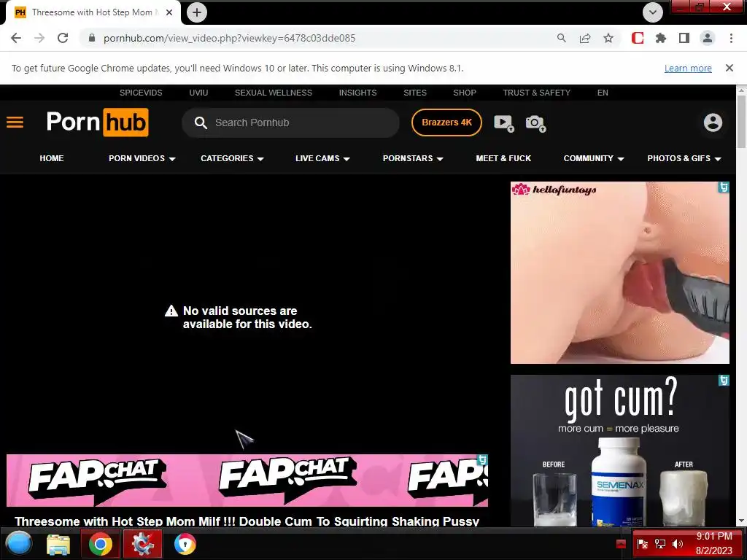Image resolution: width=747 pixels, height=560 pixels.
Task: Click the page vertical scrollbar
Action: click(741, 122)
